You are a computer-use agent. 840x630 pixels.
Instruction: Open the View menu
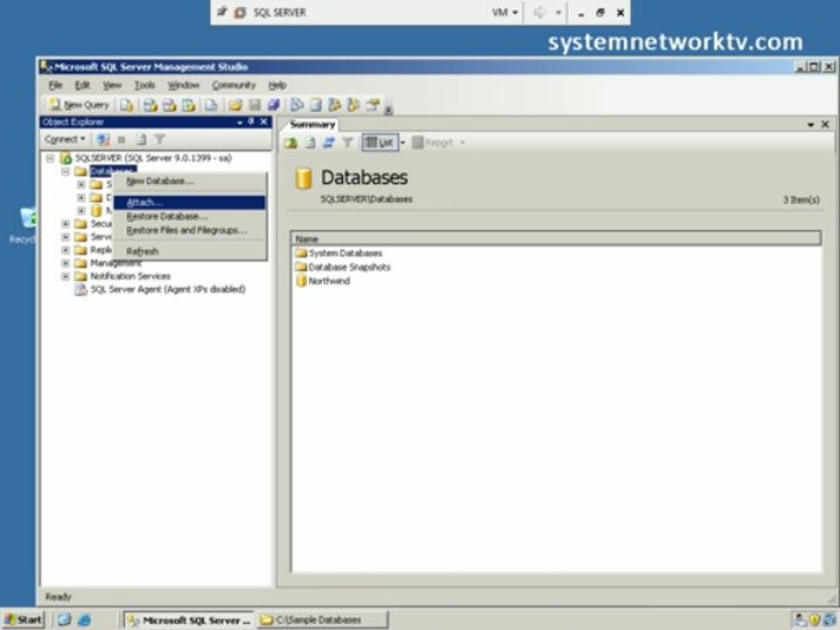pos(112,85)
